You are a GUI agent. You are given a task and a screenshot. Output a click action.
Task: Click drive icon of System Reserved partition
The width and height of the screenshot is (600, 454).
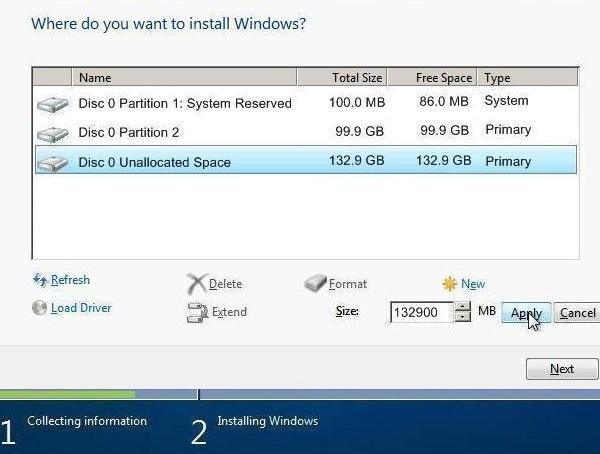point(52,104)
